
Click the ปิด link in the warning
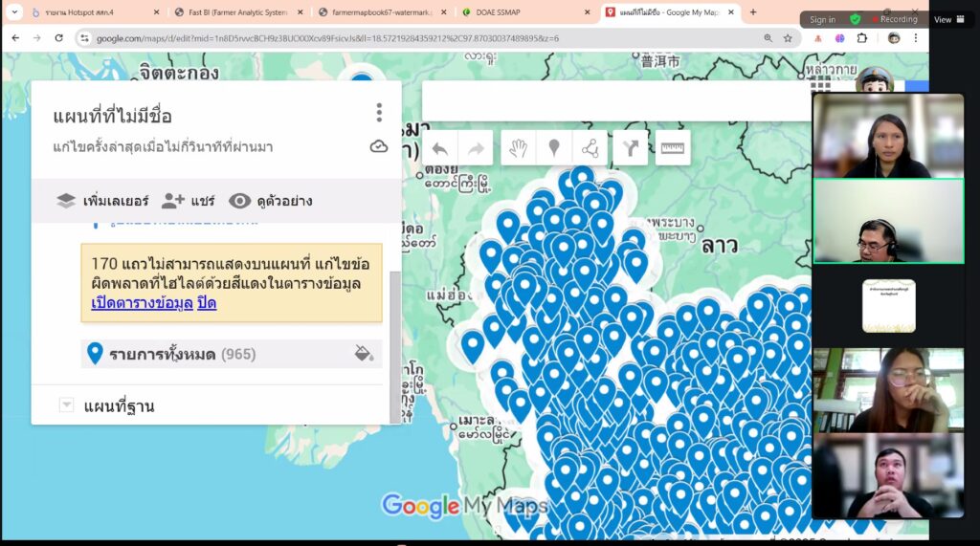(x=207, y=303)
